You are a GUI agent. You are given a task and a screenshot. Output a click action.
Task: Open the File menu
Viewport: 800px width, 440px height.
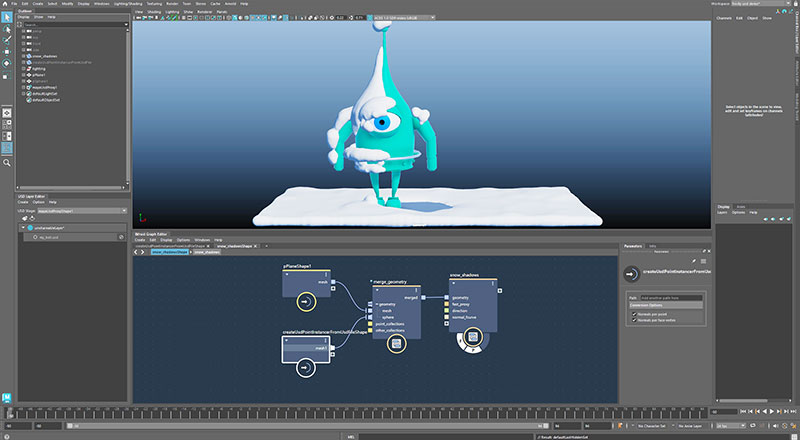14,4
